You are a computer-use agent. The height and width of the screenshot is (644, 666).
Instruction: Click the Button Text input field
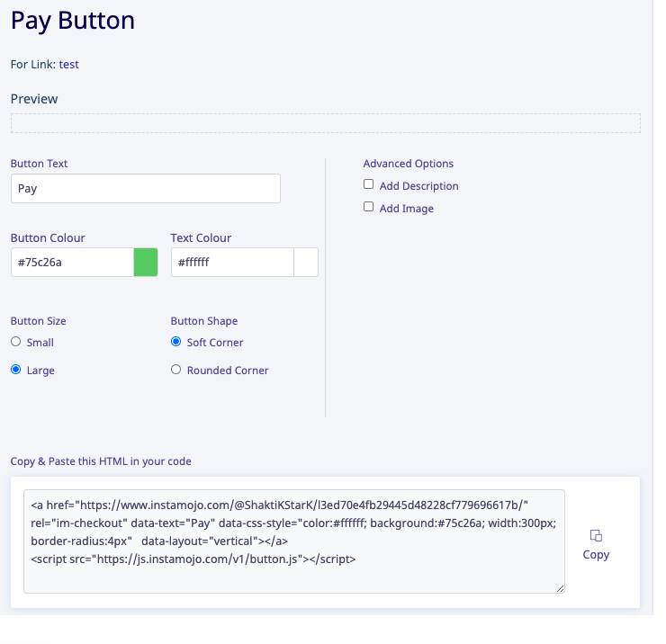tap(146, 189)
